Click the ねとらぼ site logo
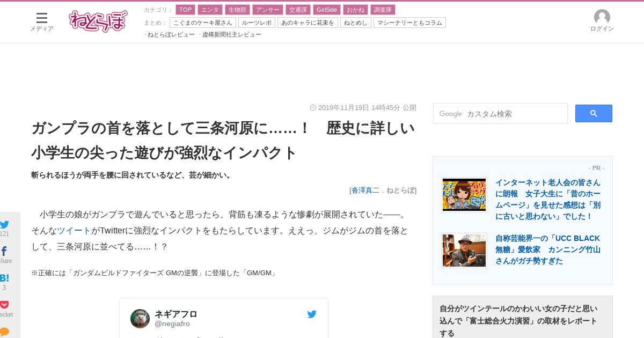644x338 pixels. [98, 21]
